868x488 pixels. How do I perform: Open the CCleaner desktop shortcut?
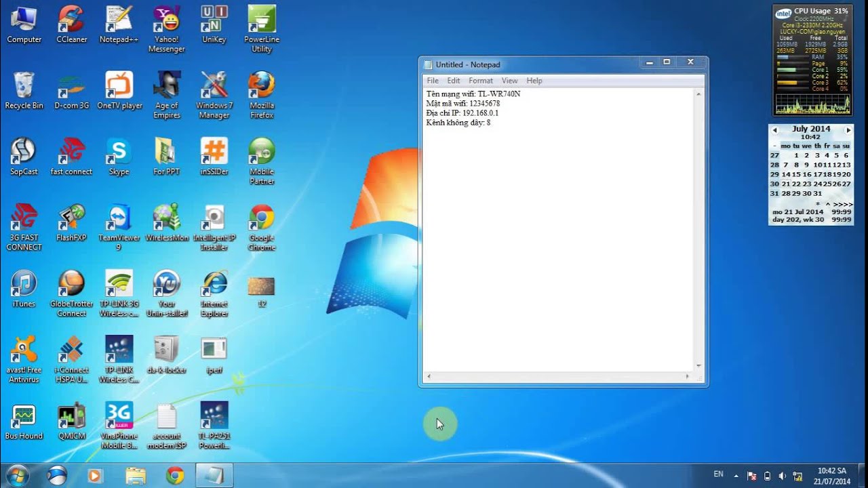coord(71,25)
